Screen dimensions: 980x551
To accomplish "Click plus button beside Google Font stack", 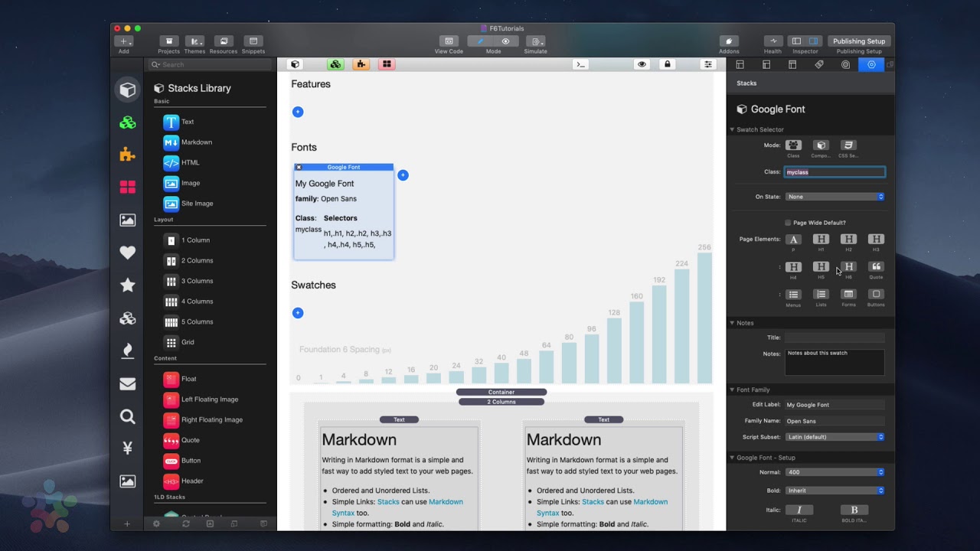I will (403, 175).
